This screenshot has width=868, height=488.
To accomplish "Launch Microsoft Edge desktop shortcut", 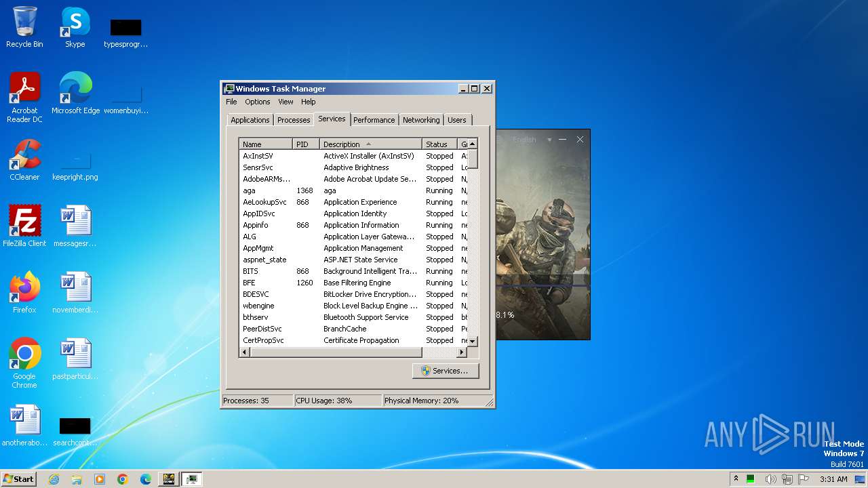I will [x=75, y=94].
